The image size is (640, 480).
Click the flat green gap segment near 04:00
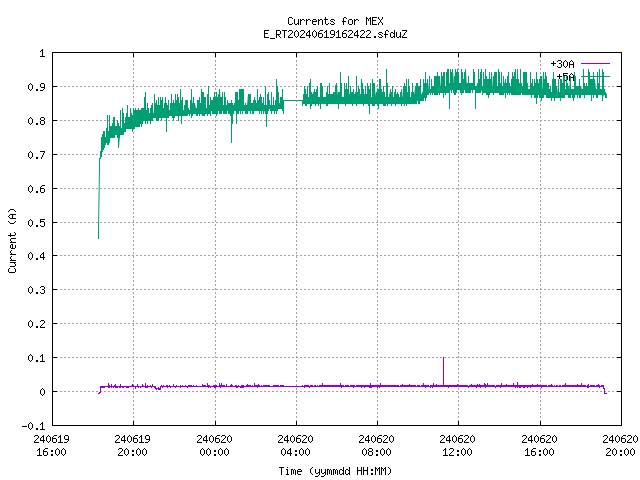(293, 100)
